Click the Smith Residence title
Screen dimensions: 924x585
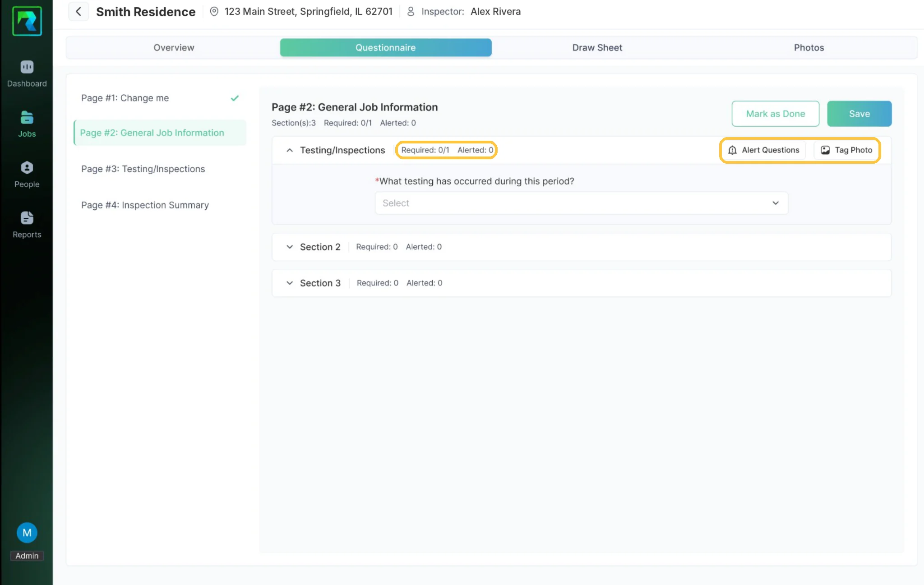point(146,12)
